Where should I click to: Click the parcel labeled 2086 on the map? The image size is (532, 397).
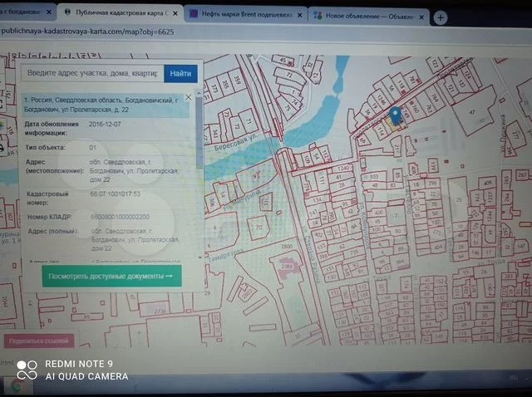[x=287, y=266]
